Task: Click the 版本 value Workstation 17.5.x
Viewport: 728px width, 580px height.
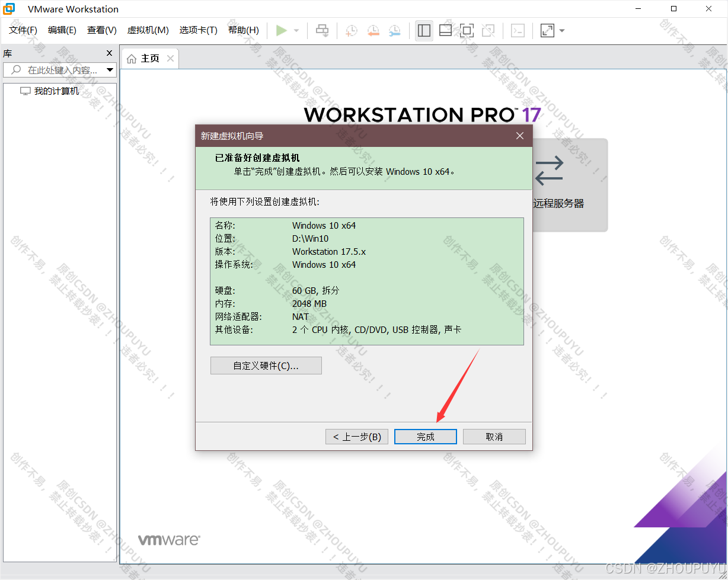Action: [x=329, y=251]
